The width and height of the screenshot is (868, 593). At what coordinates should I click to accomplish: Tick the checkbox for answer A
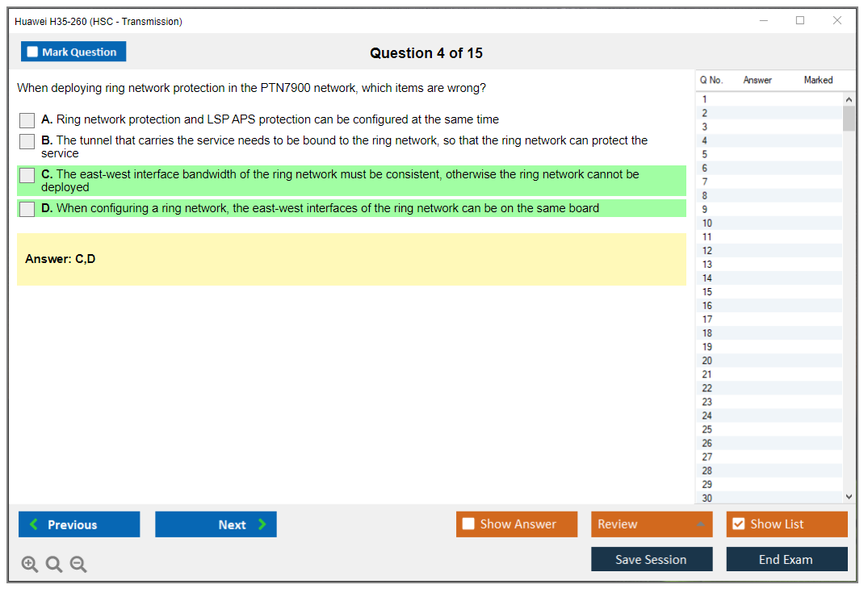click(x=27, y=120)
